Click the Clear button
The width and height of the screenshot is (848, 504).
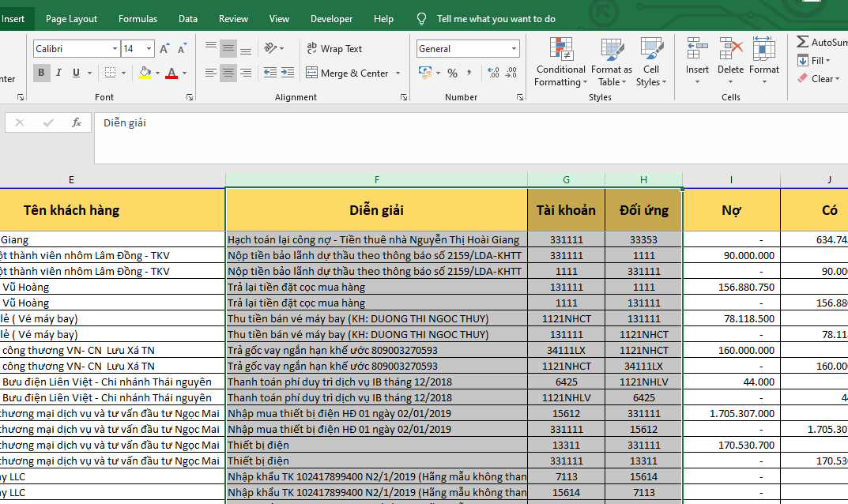[816, 79]
